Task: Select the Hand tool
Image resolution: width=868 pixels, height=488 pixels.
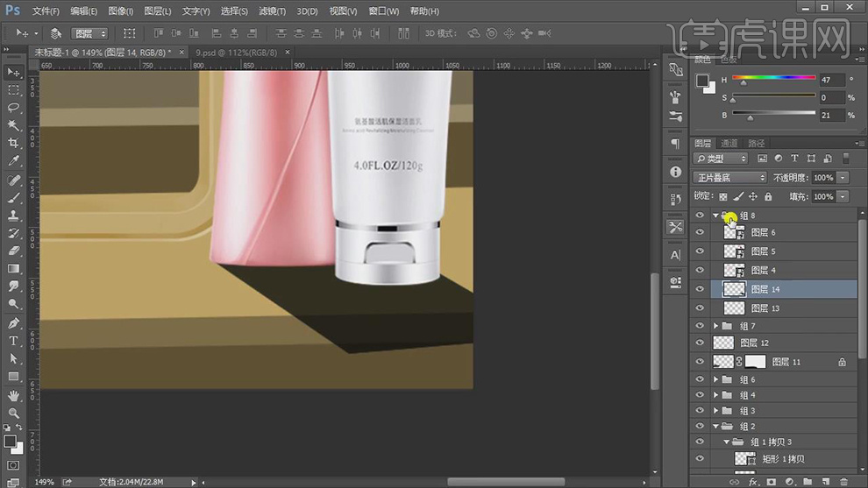Action: [x=13, y=395]
